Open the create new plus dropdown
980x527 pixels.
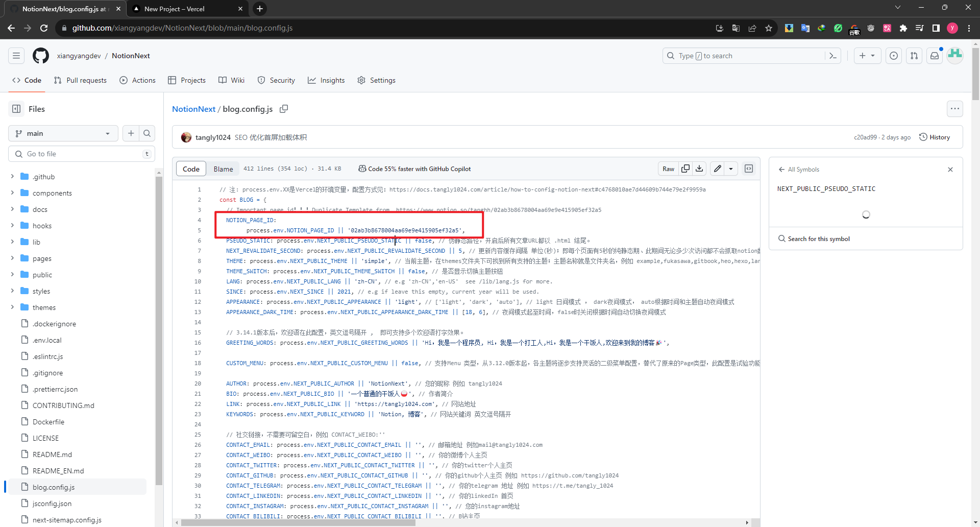click(867, 56)
